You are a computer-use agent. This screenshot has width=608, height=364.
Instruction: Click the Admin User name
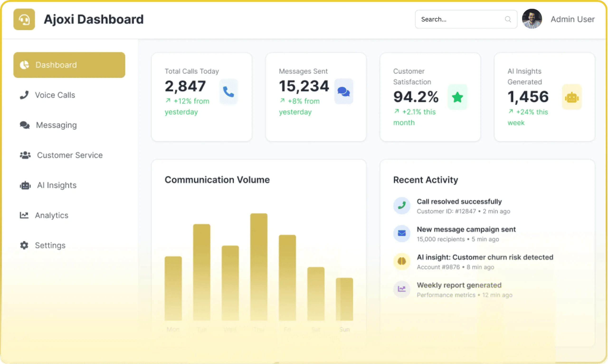click(x=572, y=19)
